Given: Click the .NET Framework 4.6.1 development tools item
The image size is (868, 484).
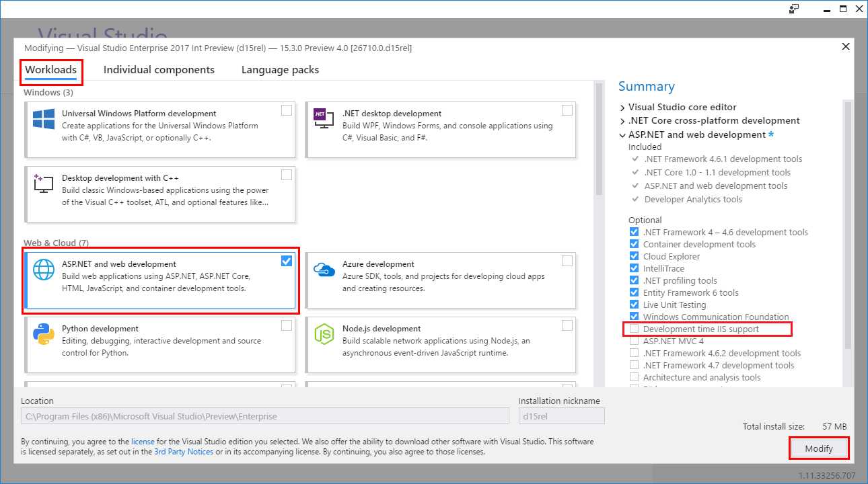Looking at the screenshot, I should click(x=723, y=159).
